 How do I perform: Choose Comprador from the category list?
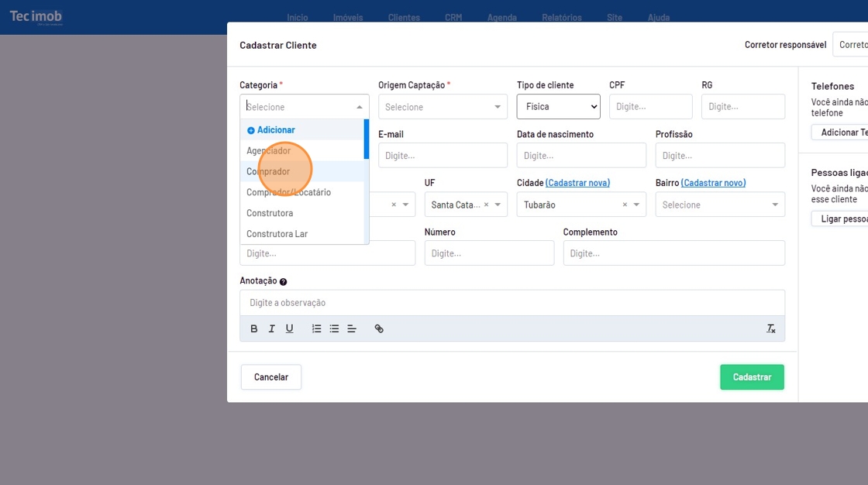pyautogui.click(x=268, y=171)
